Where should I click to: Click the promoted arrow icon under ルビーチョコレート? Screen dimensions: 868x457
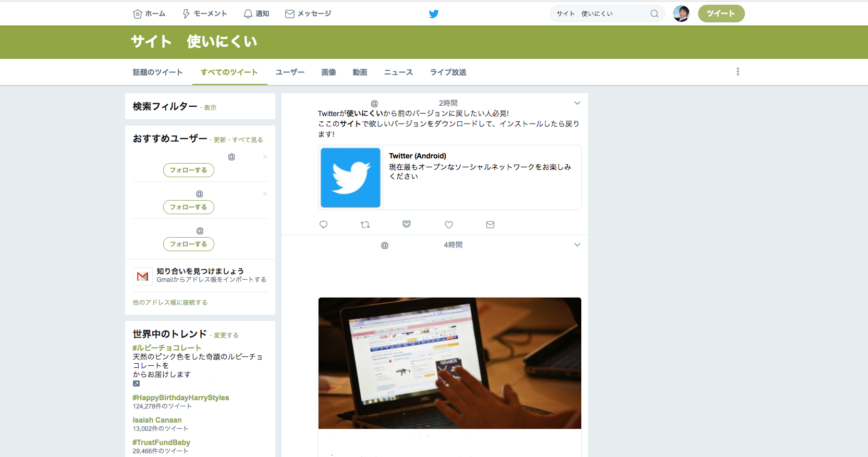click(136, 384)
